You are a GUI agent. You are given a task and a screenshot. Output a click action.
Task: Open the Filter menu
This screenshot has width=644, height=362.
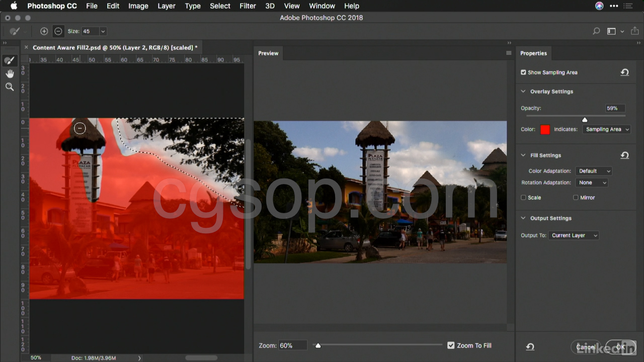tap(248, 6)
